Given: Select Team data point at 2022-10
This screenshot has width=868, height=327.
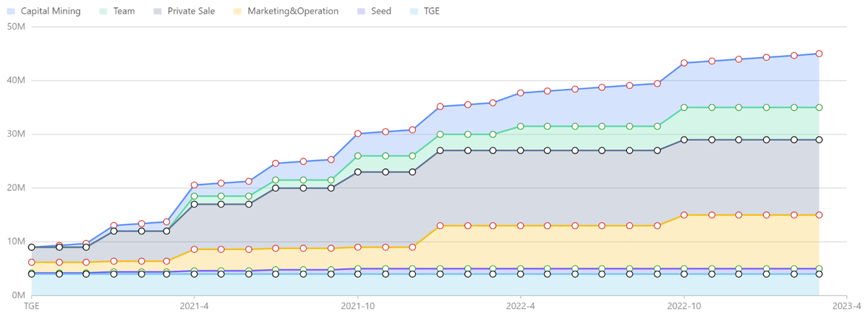Looking at the screenshot, I should click(684, 107).
